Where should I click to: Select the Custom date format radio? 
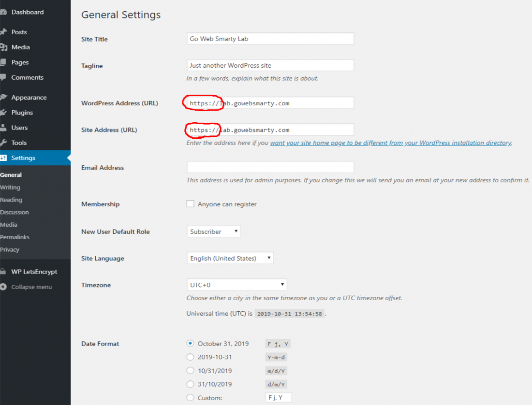[191, 398]
